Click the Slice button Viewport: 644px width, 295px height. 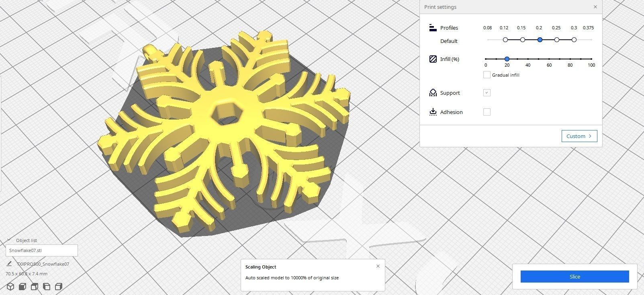coord(574,277)
